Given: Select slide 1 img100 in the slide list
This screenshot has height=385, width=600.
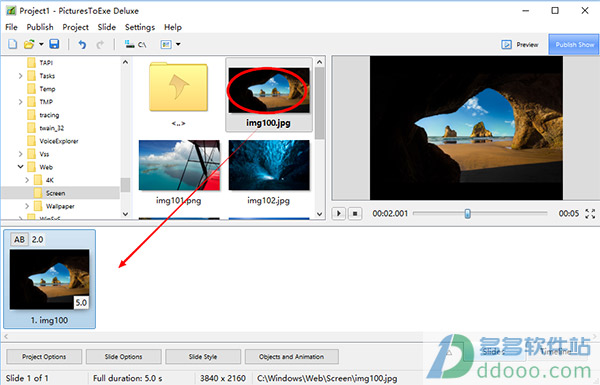Looking at the screenshot, I should click(x=49, y=279).
